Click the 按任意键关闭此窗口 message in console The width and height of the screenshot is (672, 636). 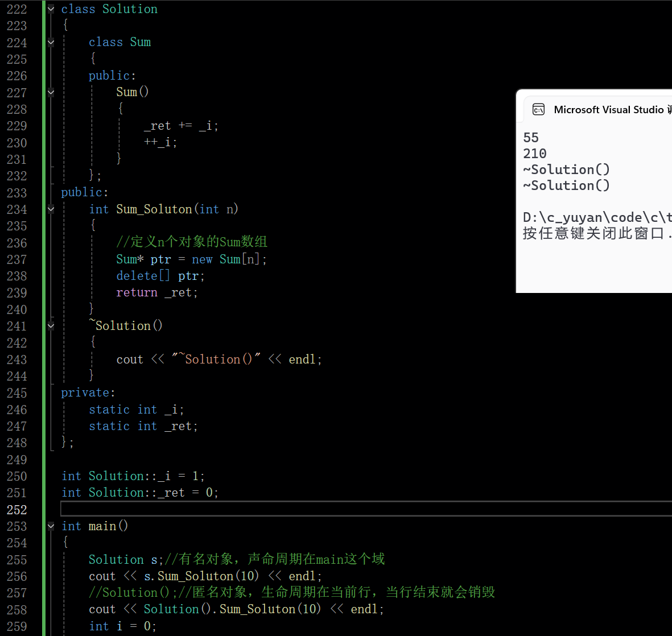(x=597, y=233)
